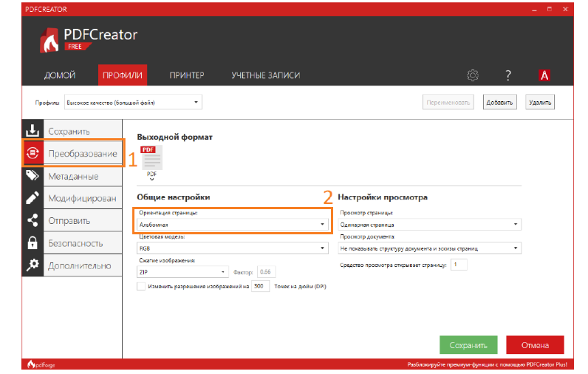Switch to the ПРОФИЛИ tab
The width and height of the screenshot is (588, 374).
tap(123, 75)
